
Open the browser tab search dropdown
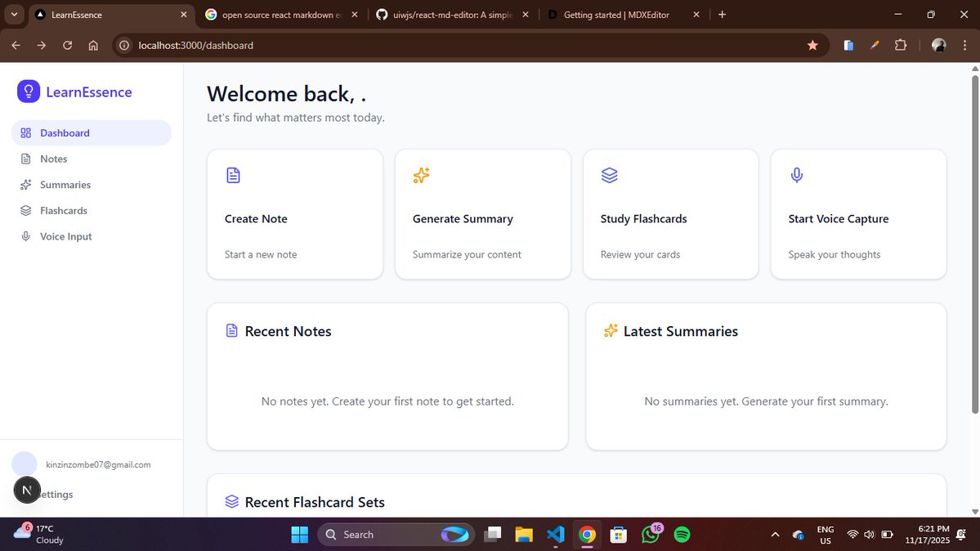coord(13,14)
